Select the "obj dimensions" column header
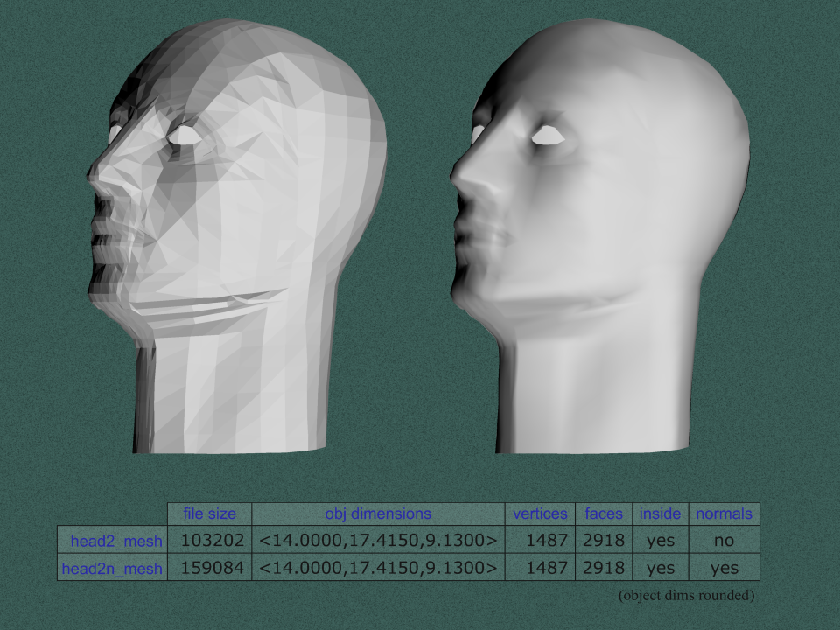The width and height of the screenshot is (840, 630). [x=378, y=514]
